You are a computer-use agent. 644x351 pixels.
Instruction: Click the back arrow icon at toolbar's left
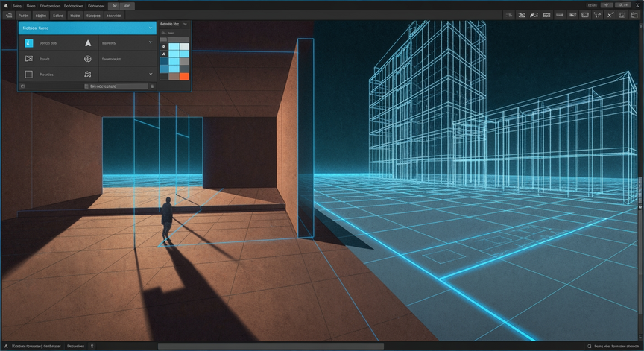coord(9,15)
